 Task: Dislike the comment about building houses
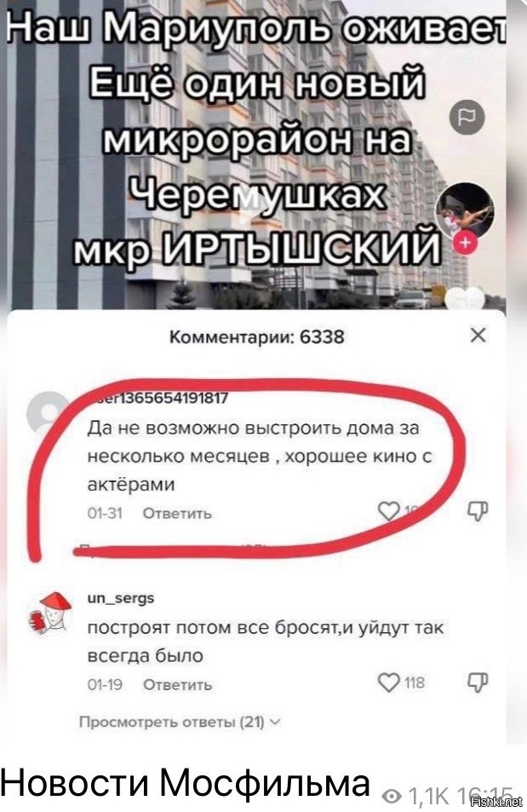tap(478, 510)
